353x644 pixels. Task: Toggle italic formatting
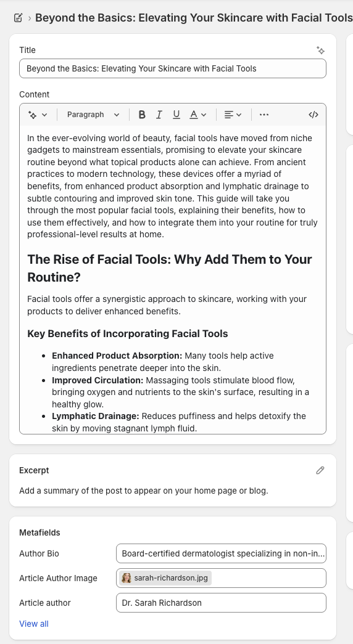point(159,115)
